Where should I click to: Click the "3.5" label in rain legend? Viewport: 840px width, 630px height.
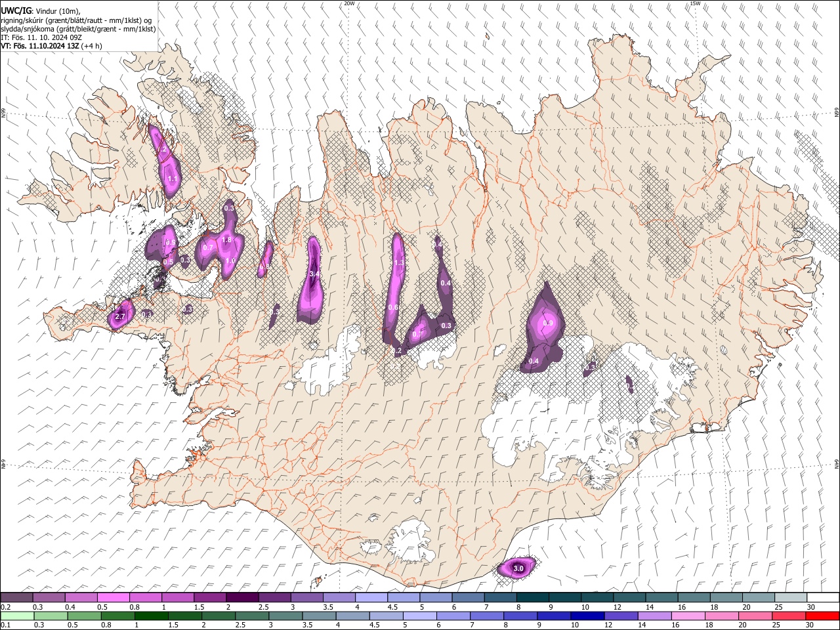(307, 625)
